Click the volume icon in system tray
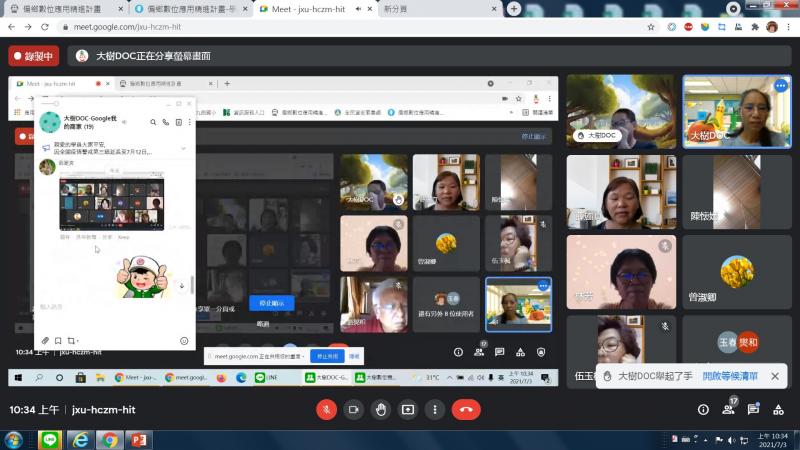 (731, 440)
